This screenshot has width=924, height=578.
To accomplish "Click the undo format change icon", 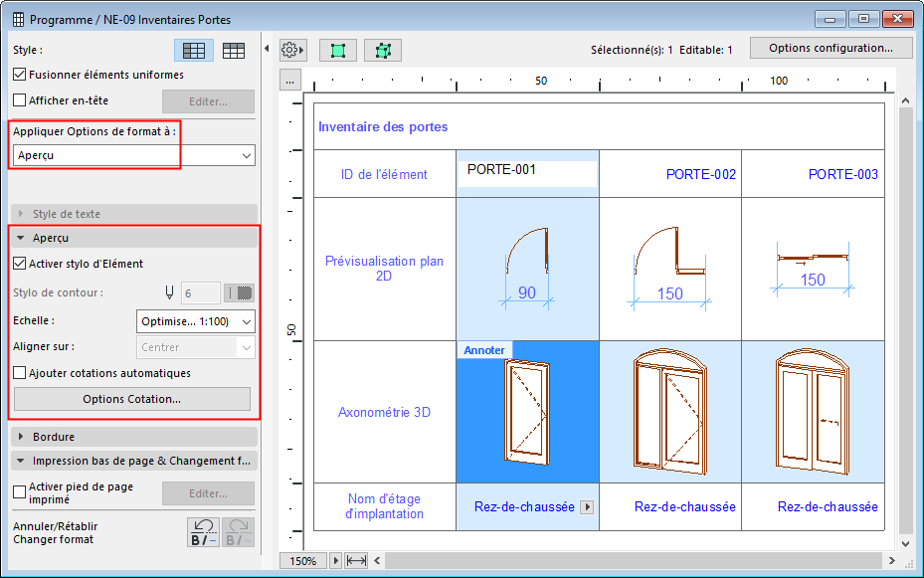I will pos(203,531).
